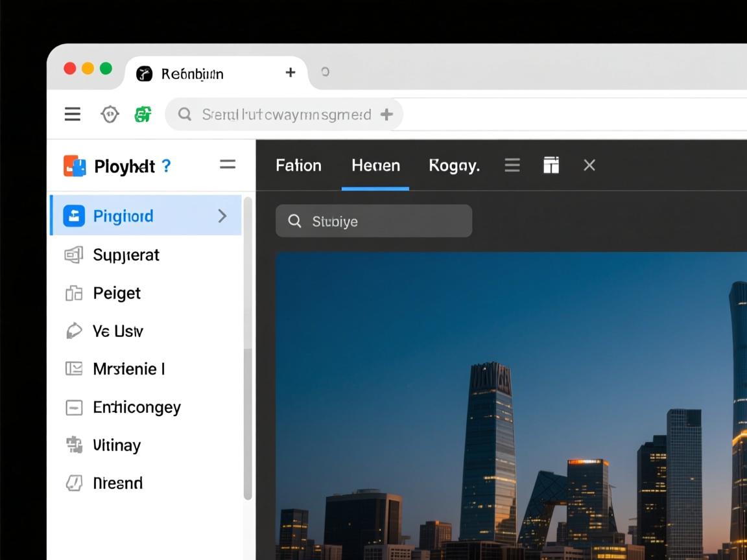Viewport: 747px width, 560px height.
Task: Switch to the Fation tab
Action: coord(298,165)
